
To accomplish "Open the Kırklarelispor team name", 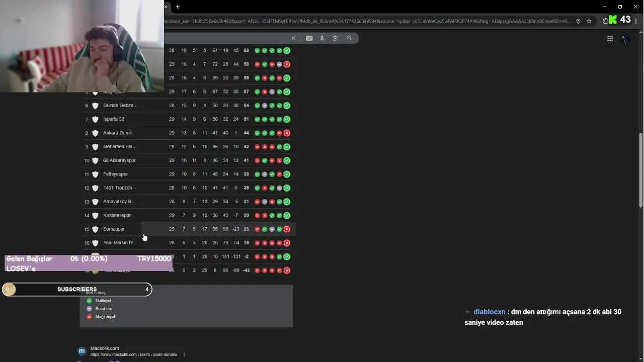I will [x=117, y=215].
